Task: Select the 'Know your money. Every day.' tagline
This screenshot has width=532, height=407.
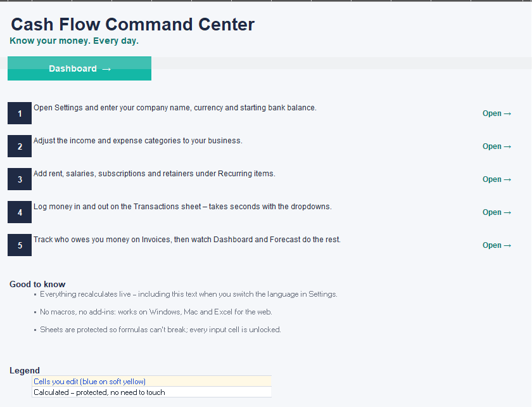Action: tap(74, 41)
